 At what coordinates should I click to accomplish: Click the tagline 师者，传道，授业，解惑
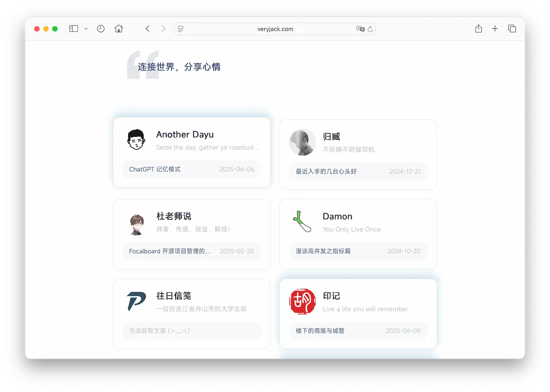point(193,229)
